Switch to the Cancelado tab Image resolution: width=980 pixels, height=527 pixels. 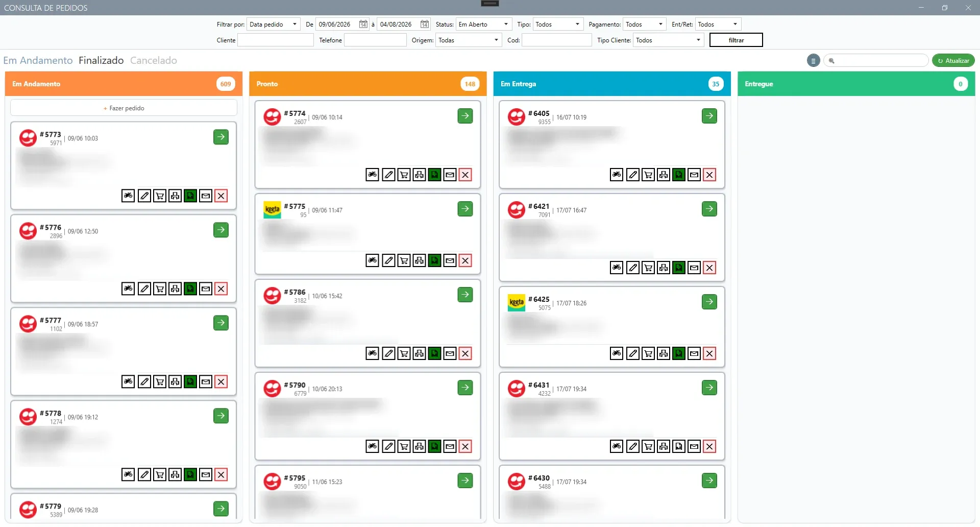tap(154, 60)
